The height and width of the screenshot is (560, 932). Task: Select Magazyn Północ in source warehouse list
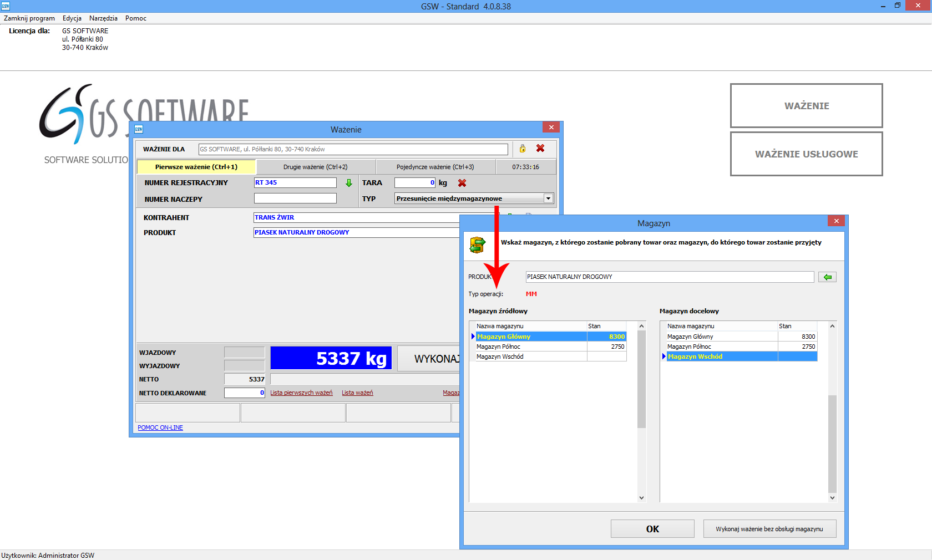coord(498,347)
